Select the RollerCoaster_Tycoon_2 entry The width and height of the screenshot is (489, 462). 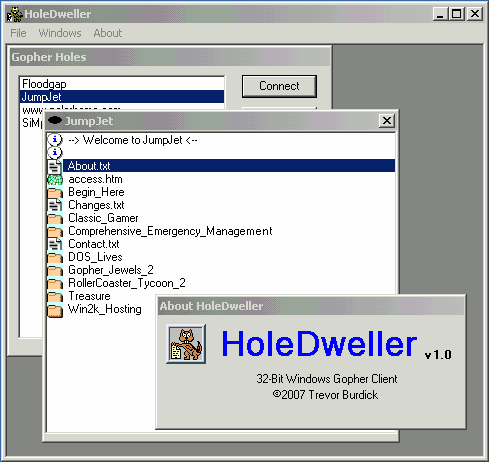(x=127, y=283)
